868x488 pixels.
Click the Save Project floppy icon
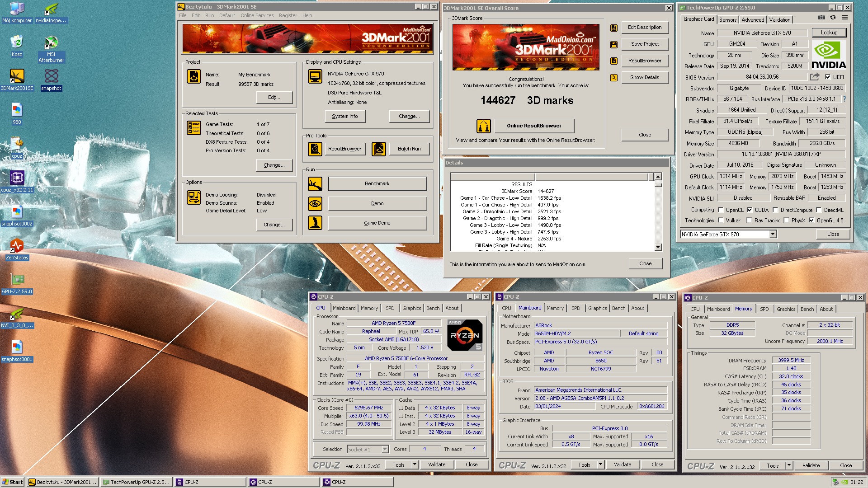click(x=614, y=44)
